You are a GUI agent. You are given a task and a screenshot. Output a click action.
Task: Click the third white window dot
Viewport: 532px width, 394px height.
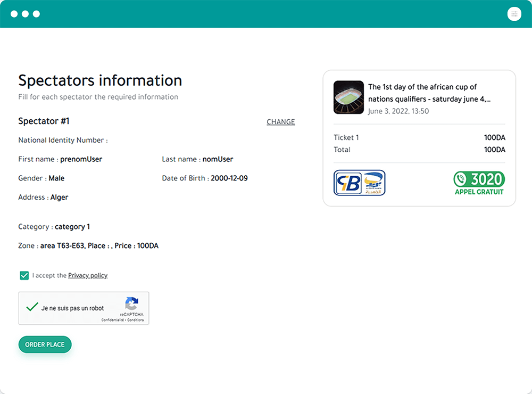pyautogui.click(x=36, y=14)
